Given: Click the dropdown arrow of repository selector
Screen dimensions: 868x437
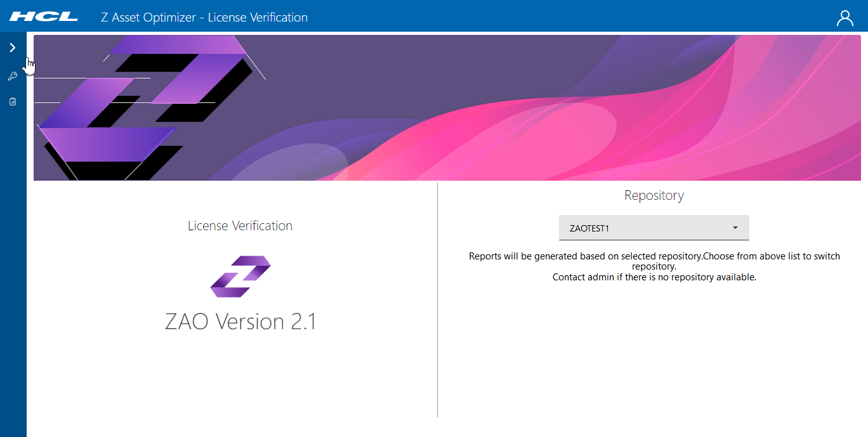Looking at the screenshot, I should click(735, 228).
